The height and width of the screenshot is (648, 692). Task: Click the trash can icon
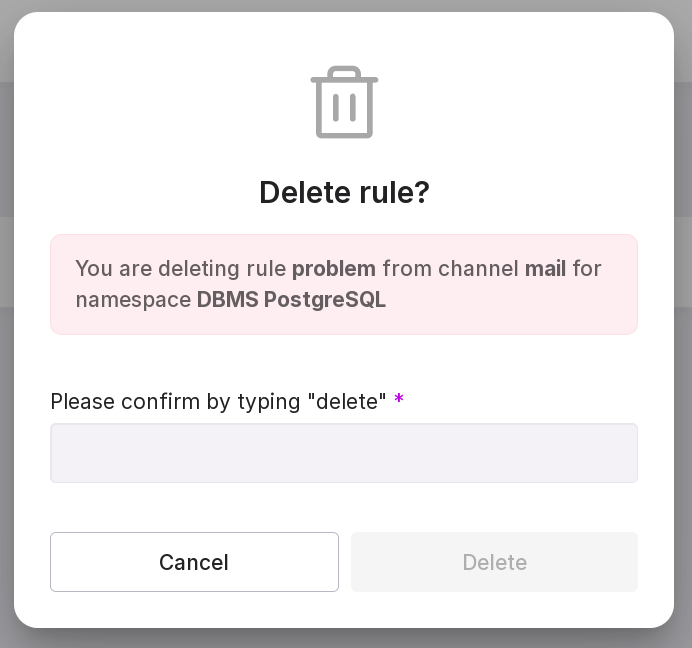(x=344, y=102)
